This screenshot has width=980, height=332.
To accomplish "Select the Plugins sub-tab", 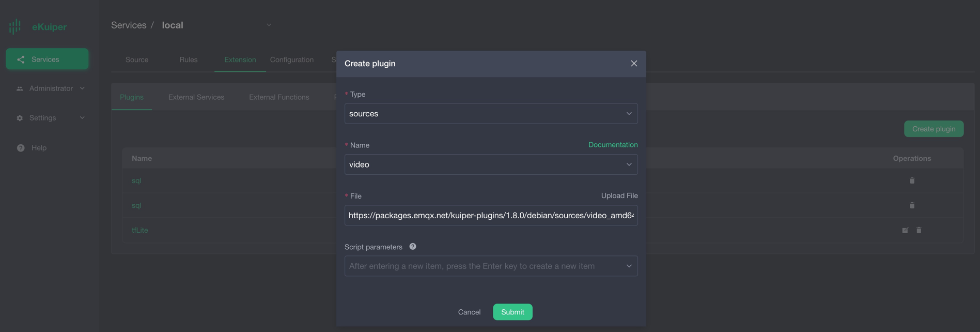I will [x=132, y=97].
